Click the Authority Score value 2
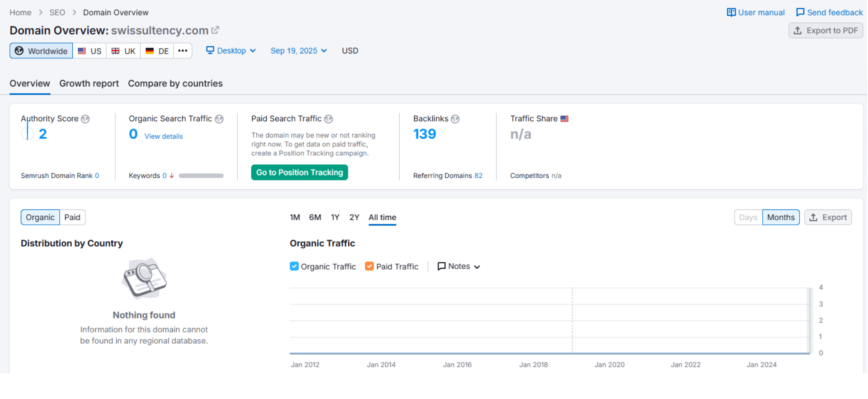 pyautogui.click(x=43, y=134)
